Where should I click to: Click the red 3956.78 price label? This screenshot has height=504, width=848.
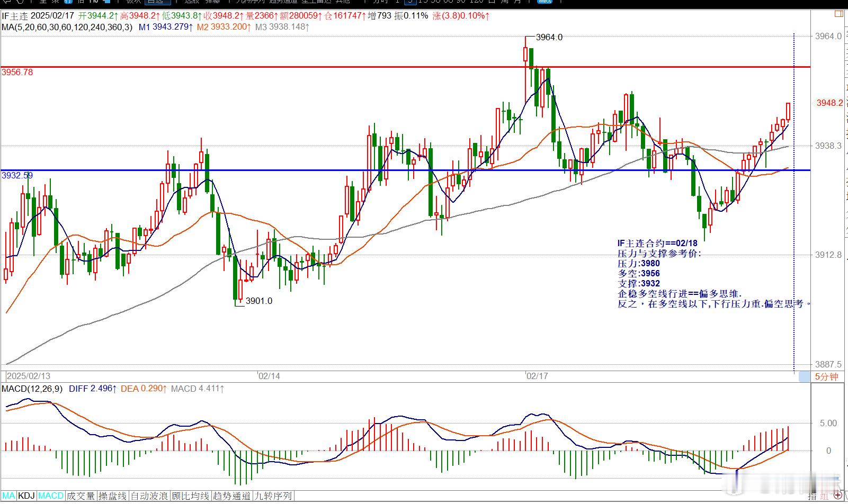17,73
